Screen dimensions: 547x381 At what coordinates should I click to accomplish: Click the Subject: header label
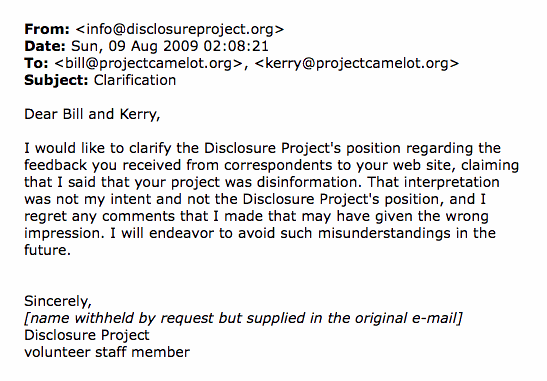coord(56,80)
